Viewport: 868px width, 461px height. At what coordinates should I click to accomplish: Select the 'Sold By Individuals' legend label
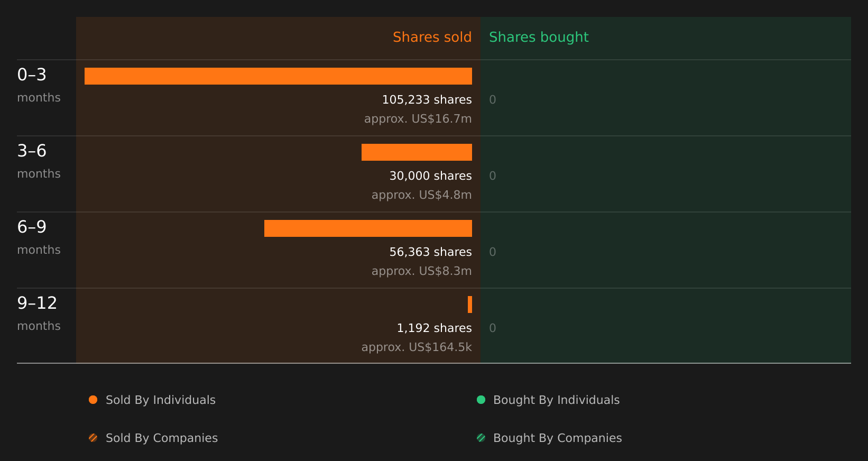pos(161,400)
